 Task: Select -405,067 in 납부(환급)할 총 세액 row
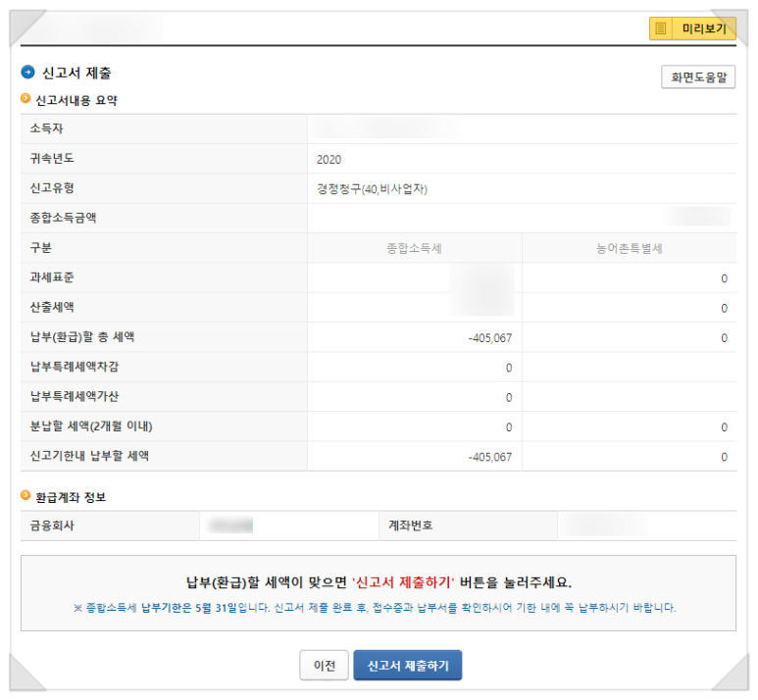tap(489, 338)
